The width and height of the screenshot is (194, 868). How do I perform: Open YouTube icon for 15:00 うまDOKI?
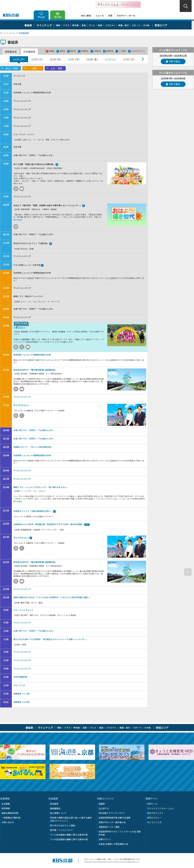coord(28,347)
